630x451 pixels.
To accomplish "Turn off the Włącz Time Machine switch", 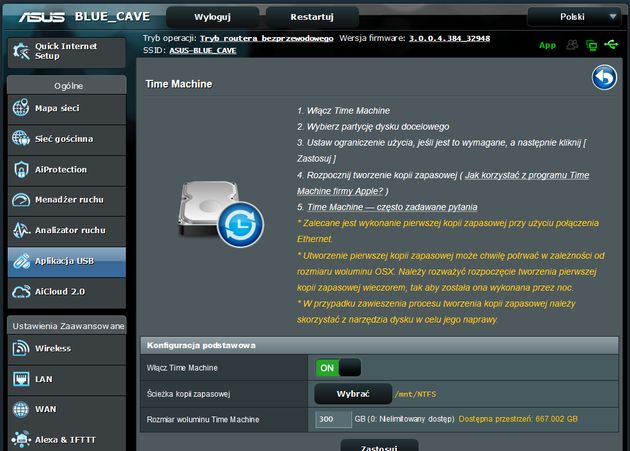I will 338,368.
